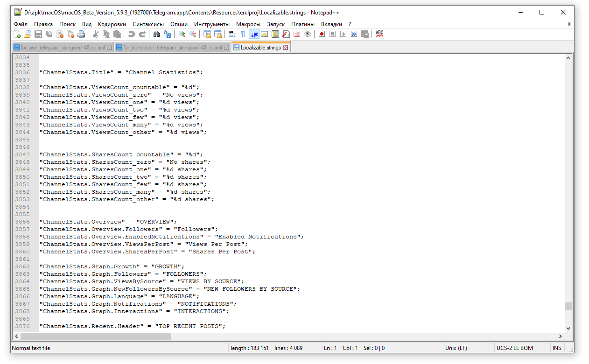The height and width of the screenshot is (364, 589).
Task: Close the Localizable.strings tab
Action: click(286, 48)
